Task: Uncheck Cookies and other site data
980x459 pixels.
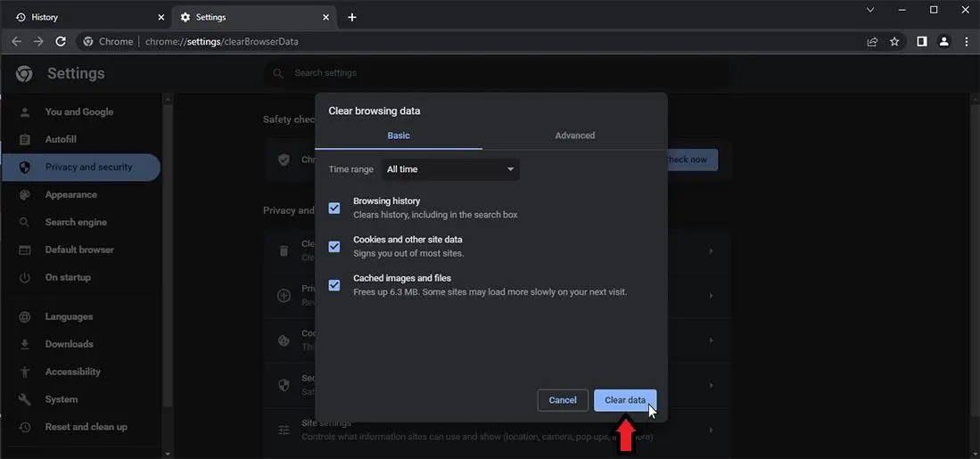Action: coord(334,247)
